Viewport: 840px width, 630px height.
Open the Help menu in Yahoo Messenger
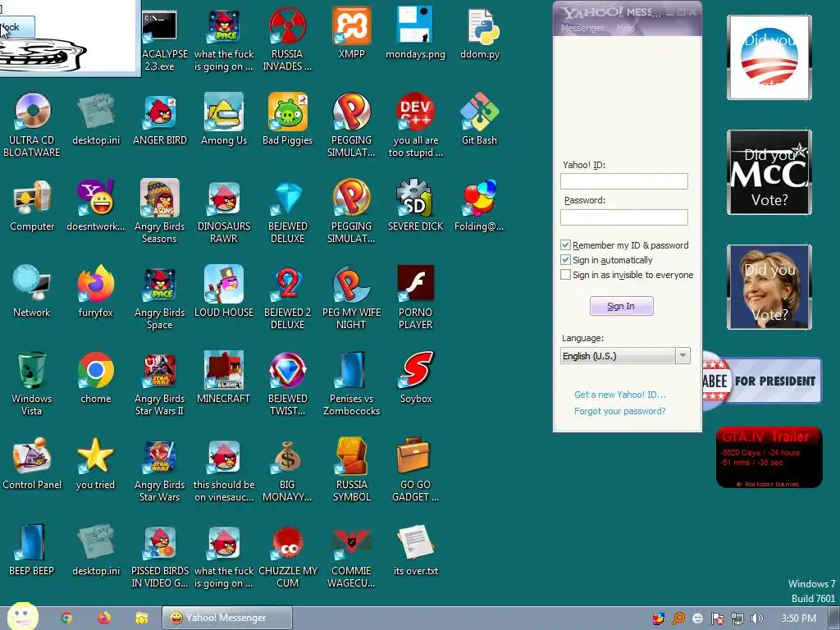625,28
